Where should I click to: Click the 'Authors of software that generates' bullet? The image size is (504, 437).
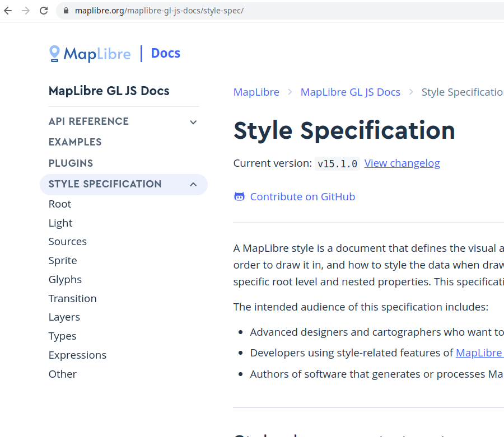click(x=377, y=374)
